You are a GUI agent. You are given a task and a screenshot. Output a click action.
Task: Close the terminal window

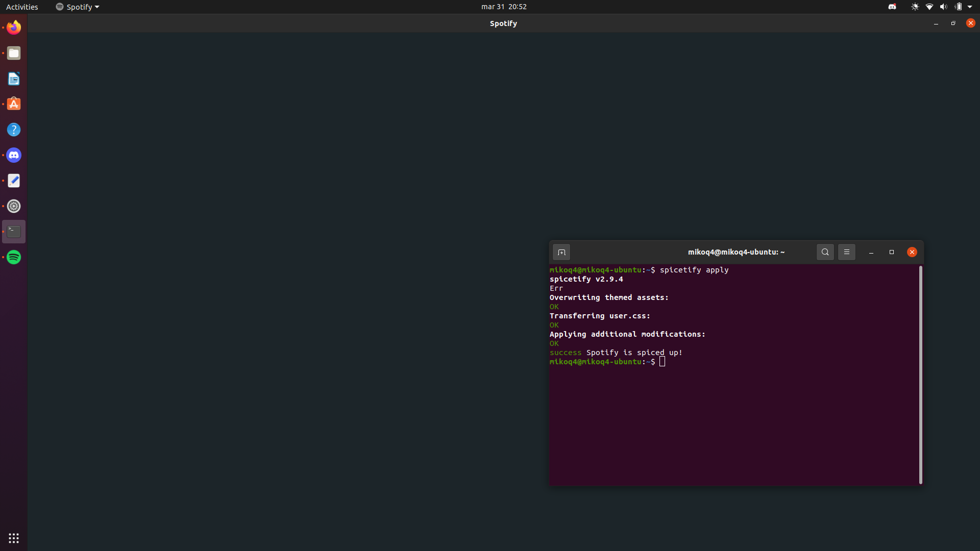(912, 252)
